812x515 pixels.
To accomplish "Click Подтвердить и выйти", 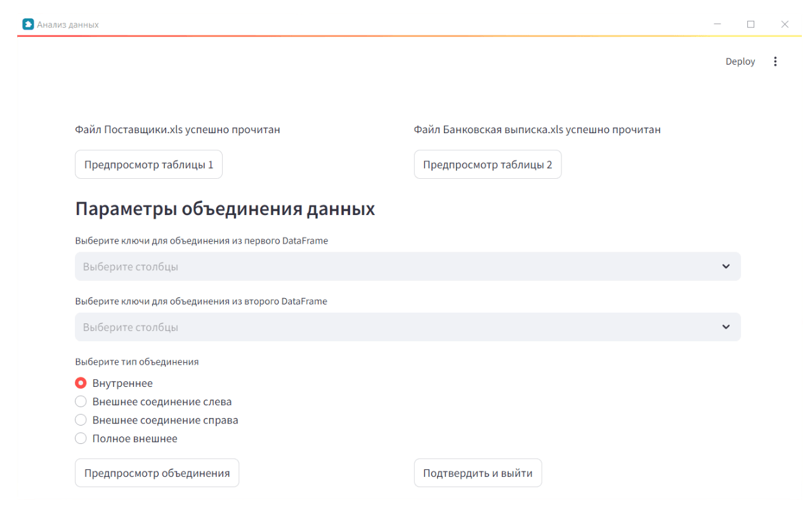I will click(478, 472).
